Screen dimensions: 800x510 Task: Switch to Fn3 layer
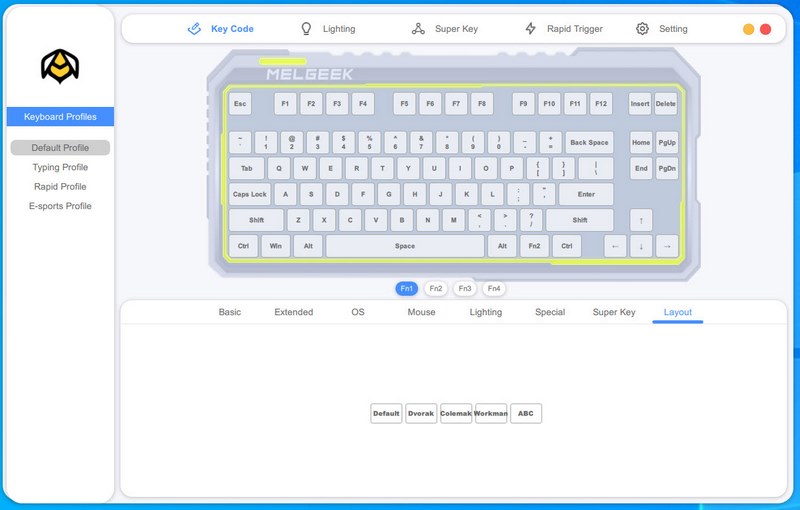tap(465, 289)
